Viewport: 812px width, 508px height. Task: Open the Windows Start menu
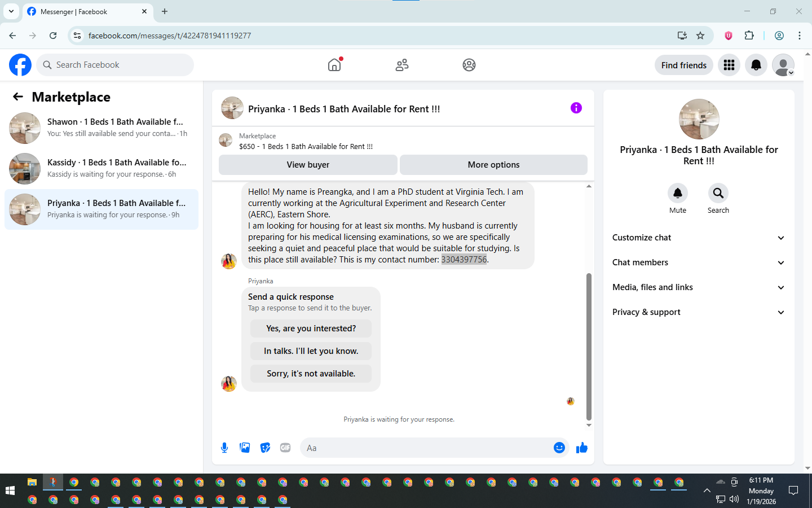pyautogui.click(x=10, y=491)
